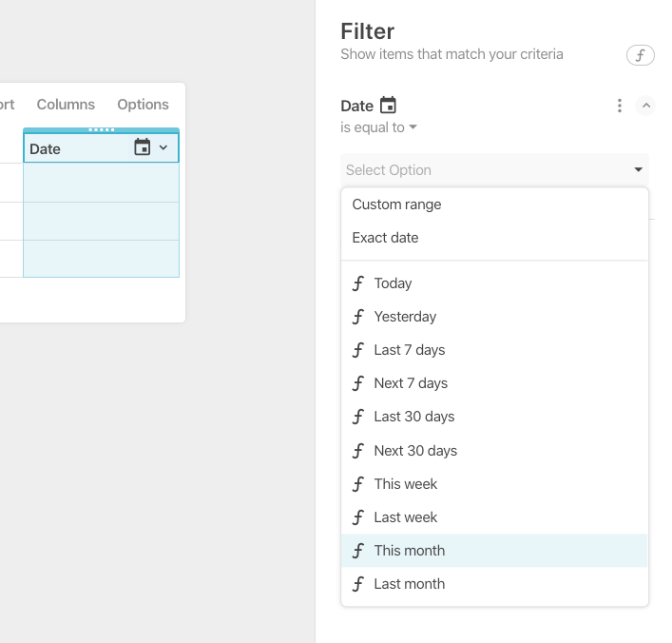Select Last 7 days filter option
672x643 pixels.
[x=409, y=350]
